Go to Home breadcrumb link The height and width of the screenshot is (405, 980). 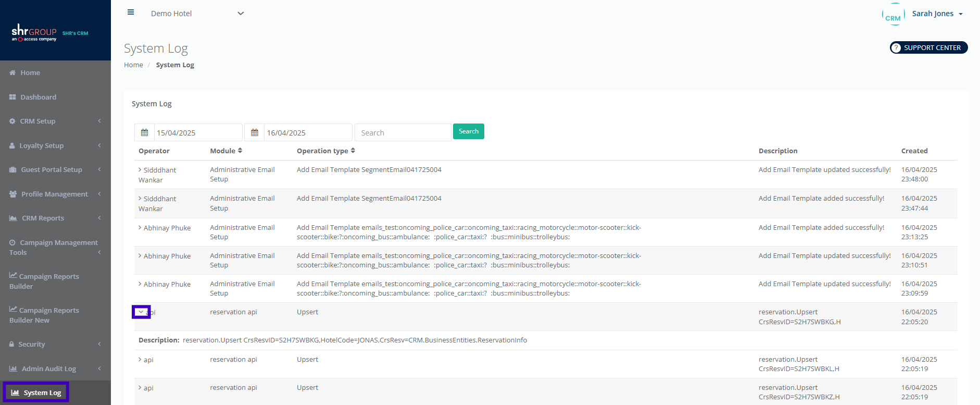[133, 65]
